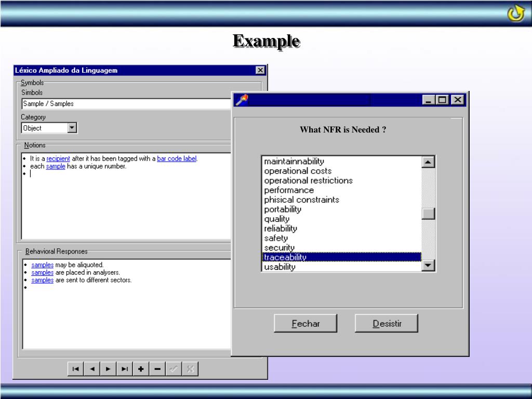This screenshot has height=399, width=532.
Task: Select 'reliability' in NFR list
Action: 342,229
